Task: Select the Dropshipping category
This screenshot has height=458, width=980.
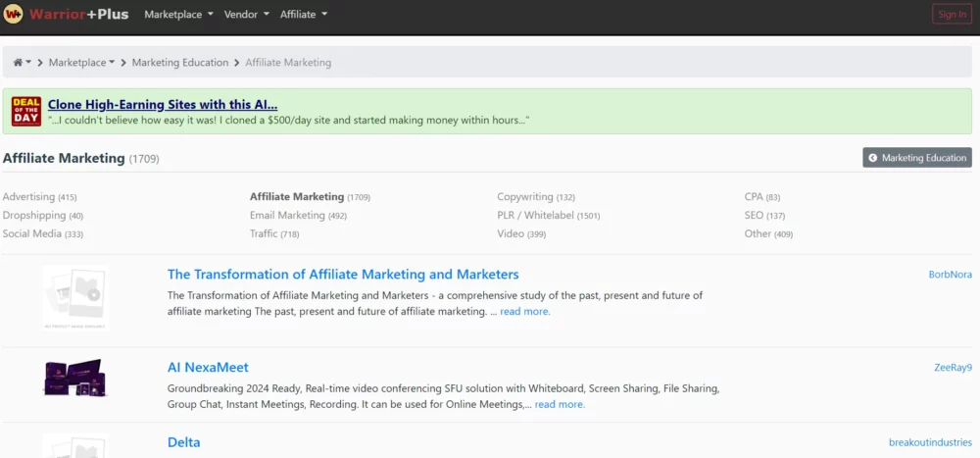Action: (x=42, y=215)
